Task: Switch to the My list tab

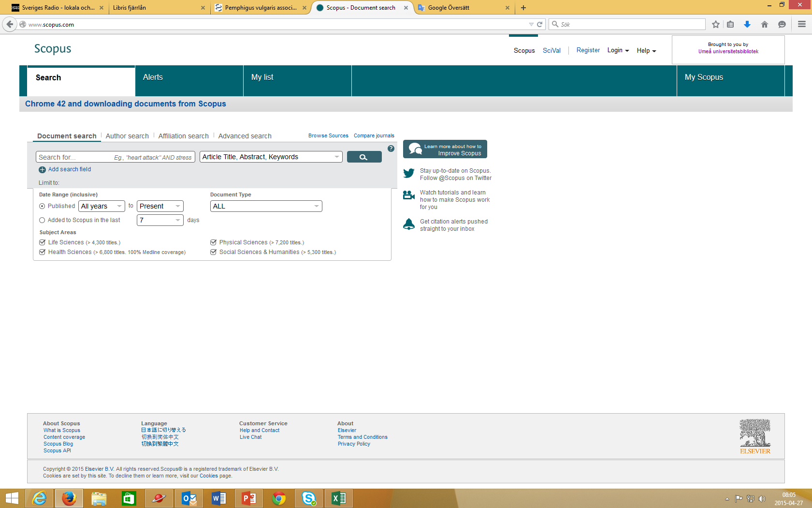Action: (x=297, y=81)
